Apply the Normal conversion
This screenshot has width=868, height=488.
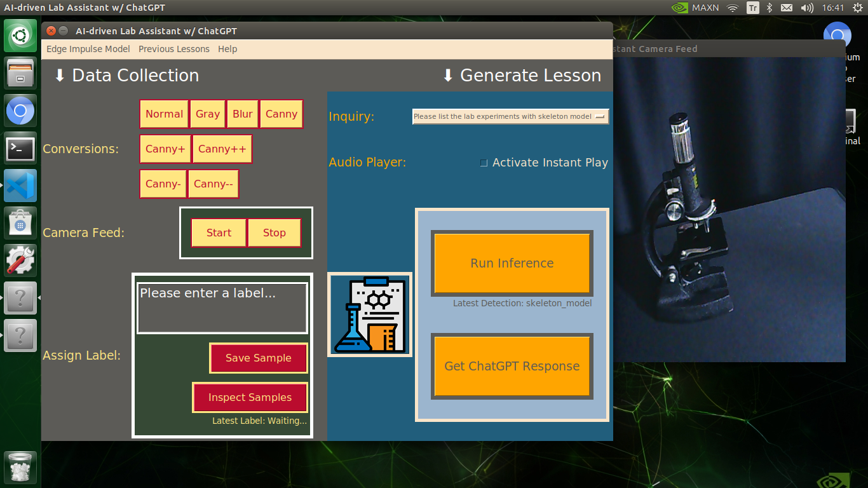click(164, 114)
